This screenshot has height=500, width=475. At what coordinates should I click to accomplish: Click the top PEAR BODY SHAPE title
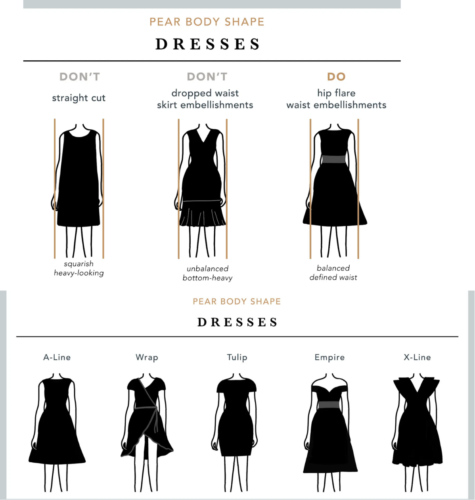coord(207,22)
